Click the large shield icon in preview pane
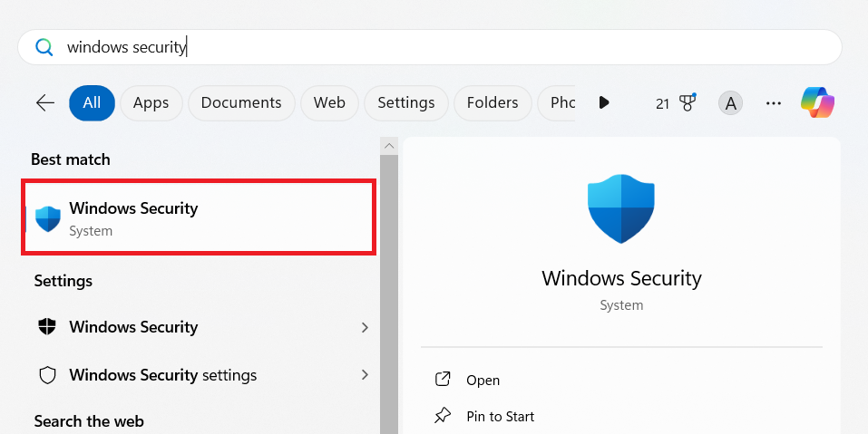This screenshot has height=434, width=868. pos(621,208)
